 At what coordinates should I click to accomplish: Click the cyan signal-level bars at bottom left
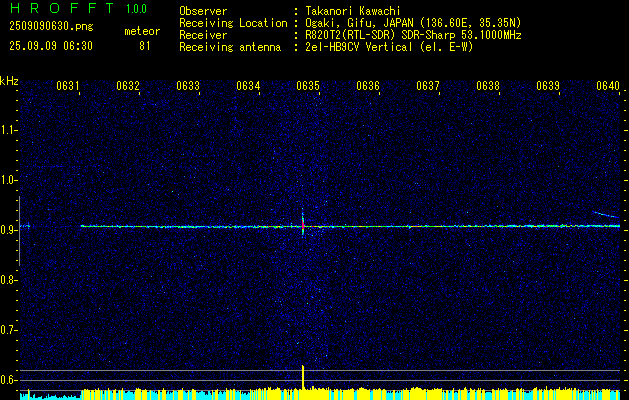click(x=51, y=396)
